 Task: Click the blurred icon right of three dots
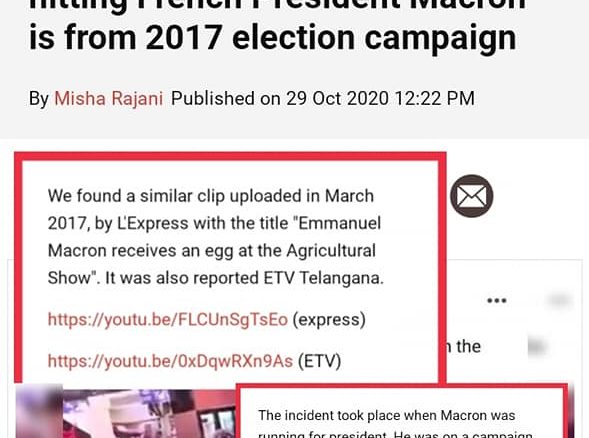pos(559,300)
